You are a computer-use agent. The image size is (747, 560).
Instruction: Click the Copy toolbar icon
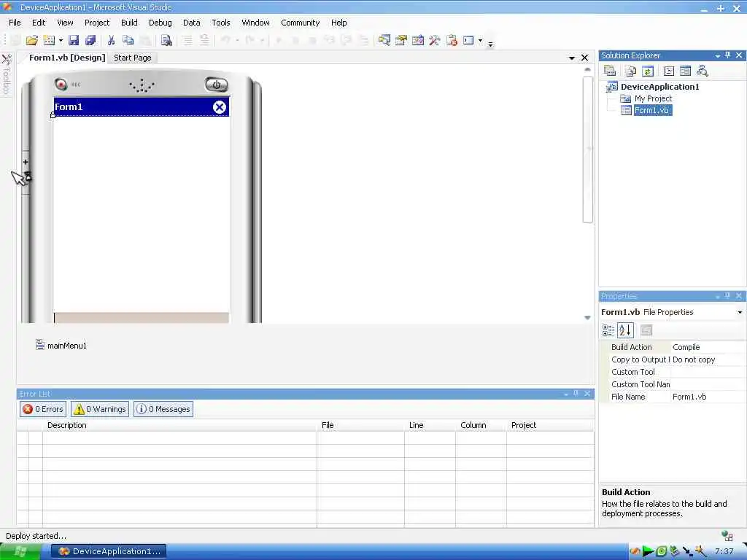coord(128,41)
